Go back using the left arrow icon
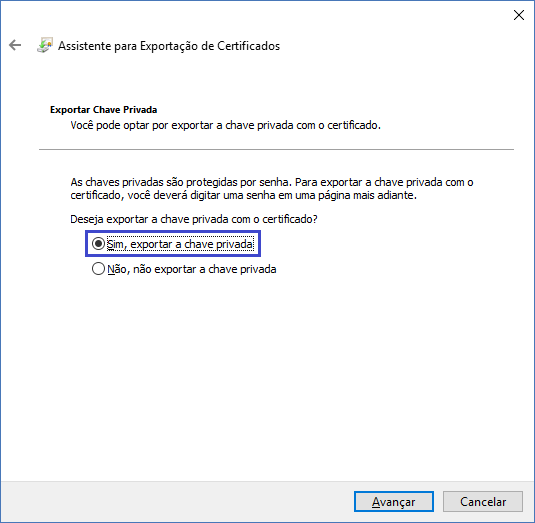The width and height of the screenshot is (535, 523). pos(15,45)
